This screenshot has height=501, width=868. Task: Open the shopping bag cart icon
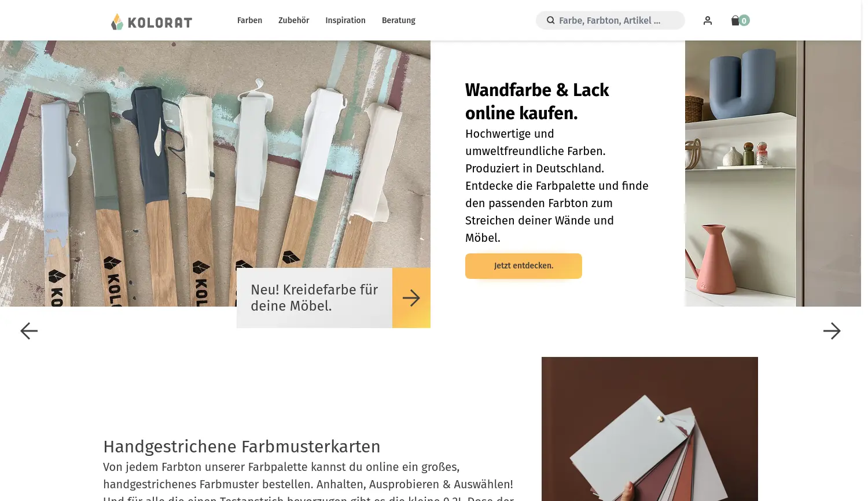pyautogui.click(x=735, y=20)
